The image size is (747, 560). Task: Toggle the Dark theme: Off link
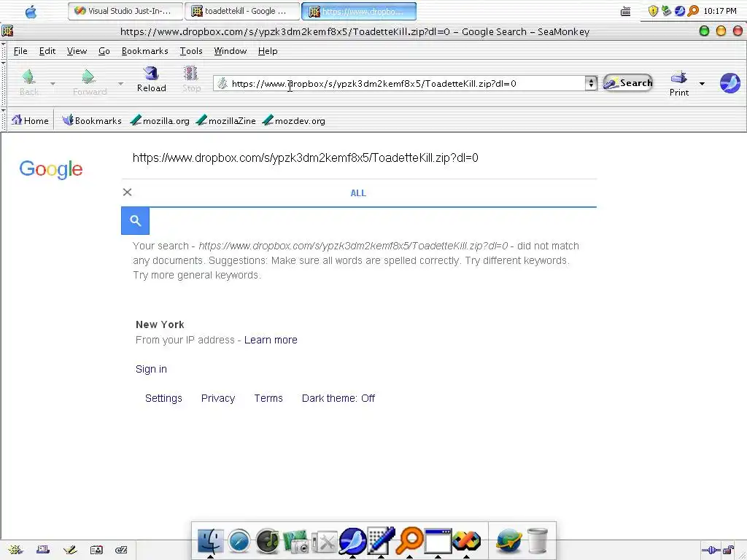click(338, 398)
